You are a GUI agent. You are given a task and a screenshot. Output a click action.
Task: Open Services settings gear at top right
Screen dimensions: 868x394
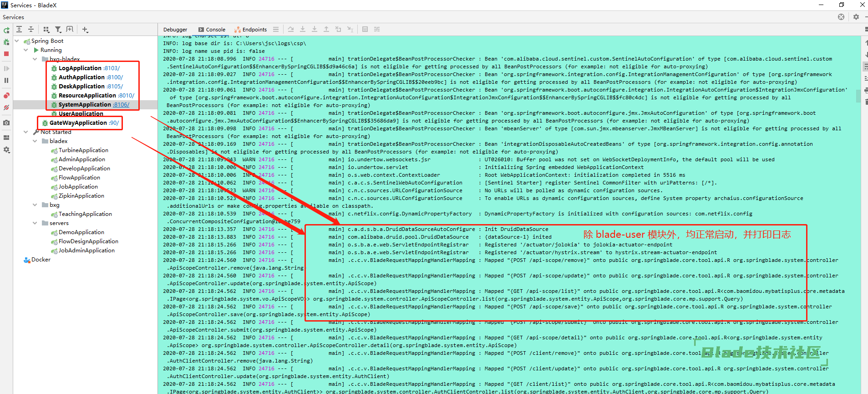(x=856, y=17)
